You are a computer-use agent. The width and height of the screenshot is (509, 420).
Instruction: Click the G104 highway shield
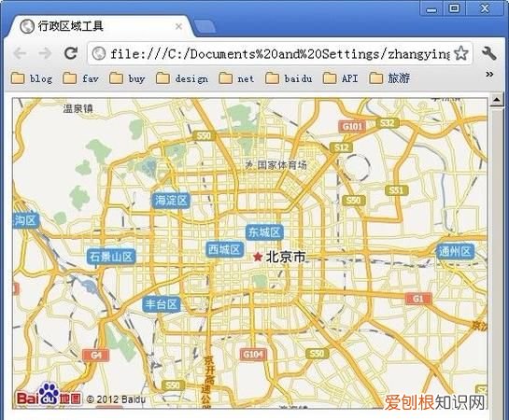pos(253,354)
